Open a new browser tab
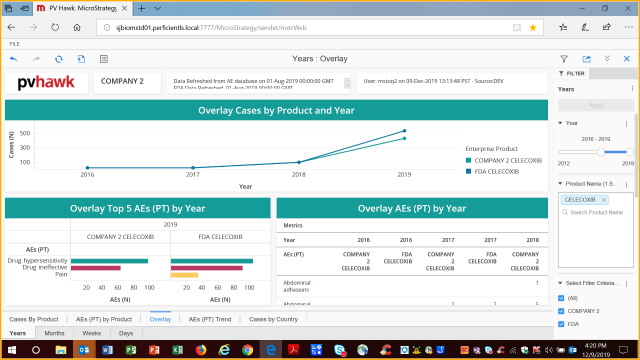640x360 pixels. pos(142,8)
